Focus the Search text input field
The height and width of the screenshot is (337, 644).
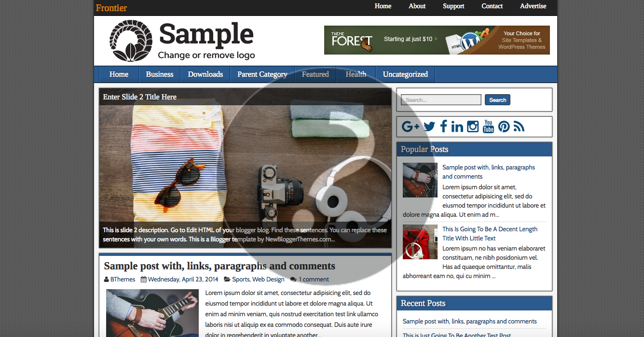click(x=441, y=100)
